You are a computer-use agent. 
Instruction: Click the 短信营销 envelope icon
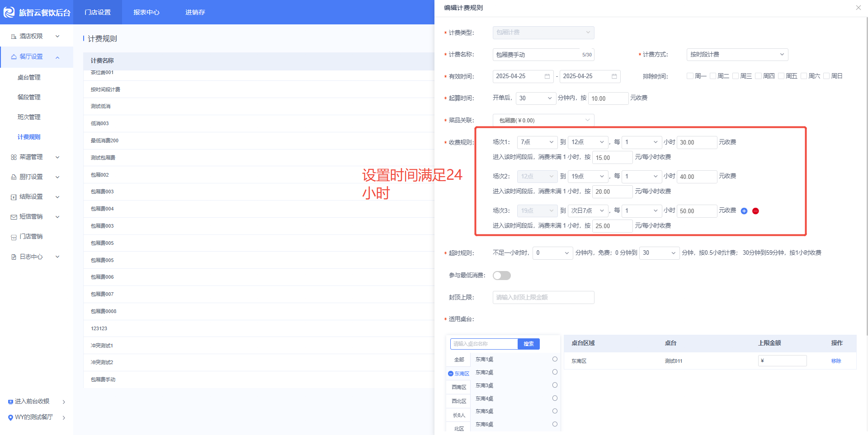(14, 217)
